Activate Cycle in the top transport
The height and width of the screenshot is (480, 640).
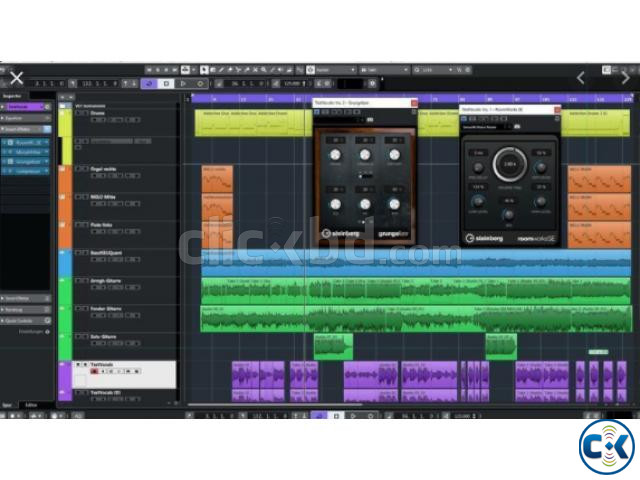[149, 84]
